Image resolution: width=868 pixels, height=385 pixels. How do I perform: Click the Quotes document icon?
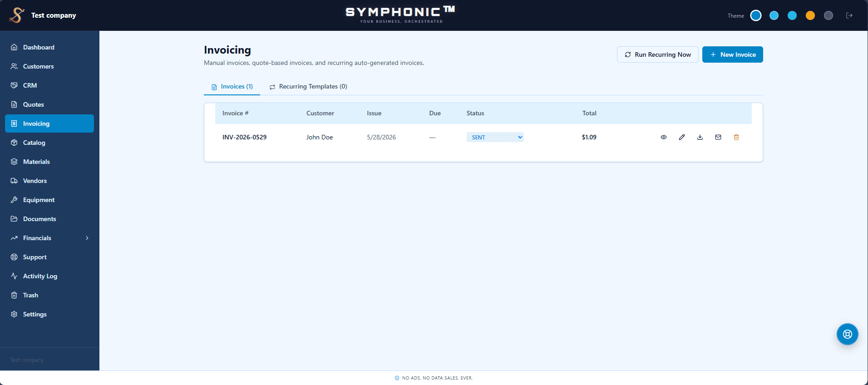[x=14, y=104]
